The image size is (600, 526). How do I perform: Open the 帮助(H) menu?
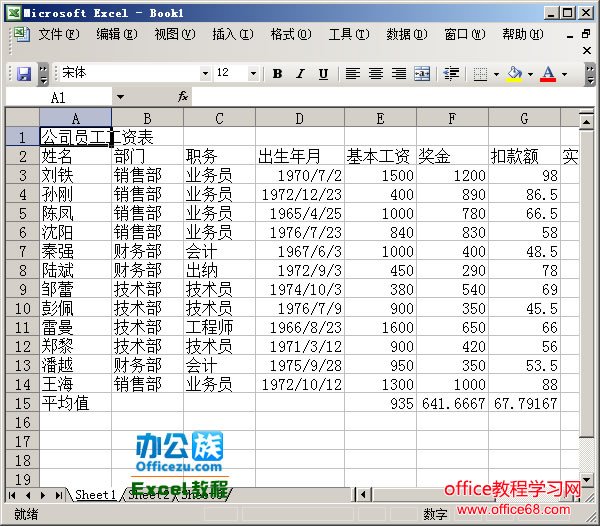tap(523, 34)
